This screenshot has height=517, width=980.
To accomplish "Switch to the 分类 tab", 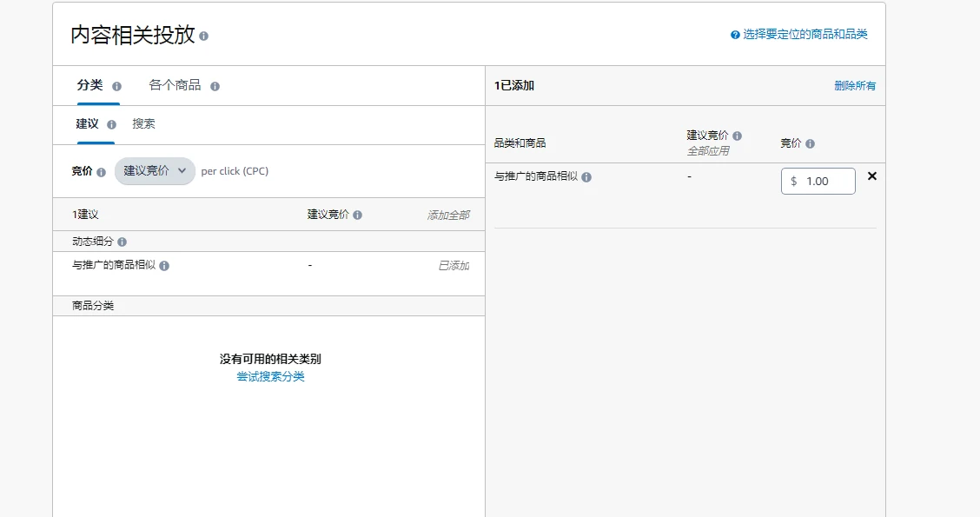I will [x=89, y=85].
